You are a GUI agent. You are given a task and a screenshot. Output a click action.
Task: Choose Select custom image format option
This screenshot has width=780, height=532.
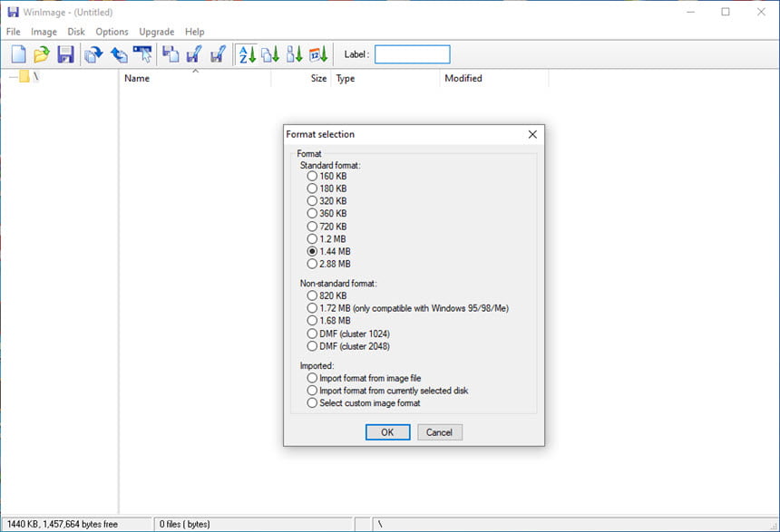click(x=364, y=402)
